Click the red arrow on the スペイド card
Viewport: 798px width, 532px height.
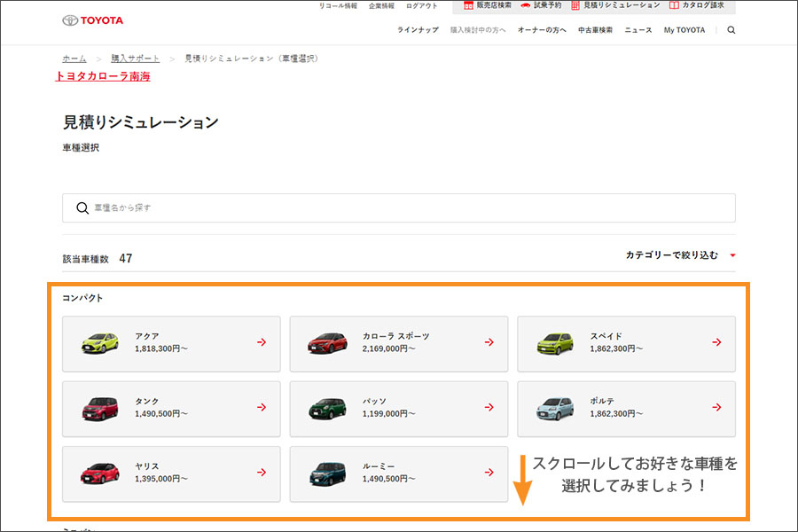[x=716, y=342]
